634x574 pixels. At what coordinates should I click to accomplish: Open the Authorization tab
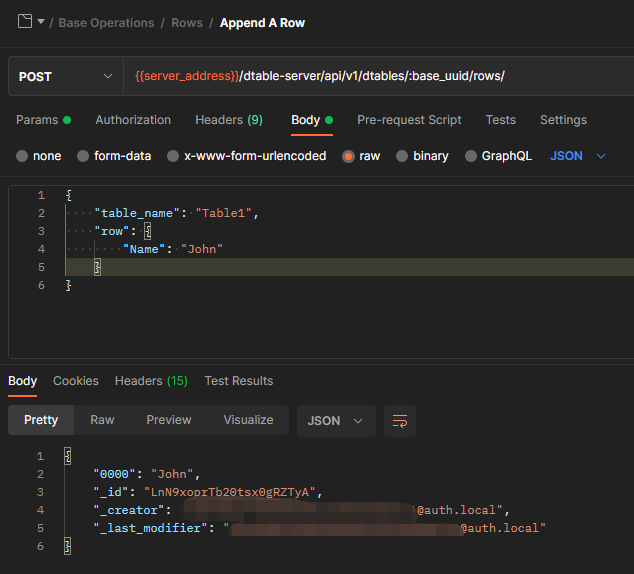pos(133,120)
